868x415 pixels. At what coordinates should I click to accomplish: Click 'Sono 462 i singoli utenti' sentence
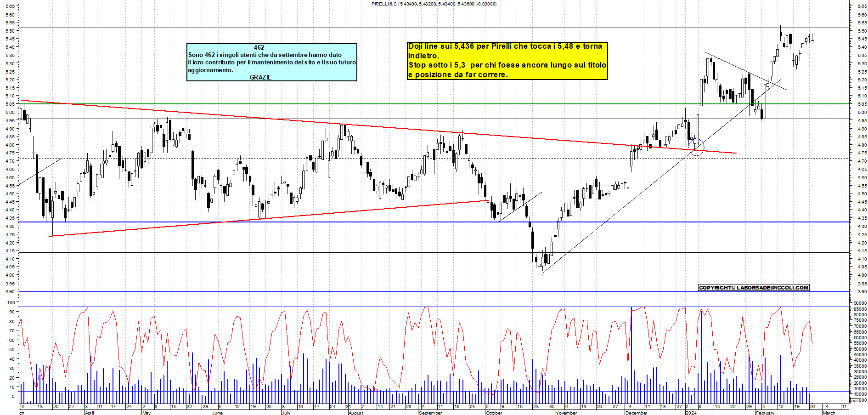(x=265, y=55)
